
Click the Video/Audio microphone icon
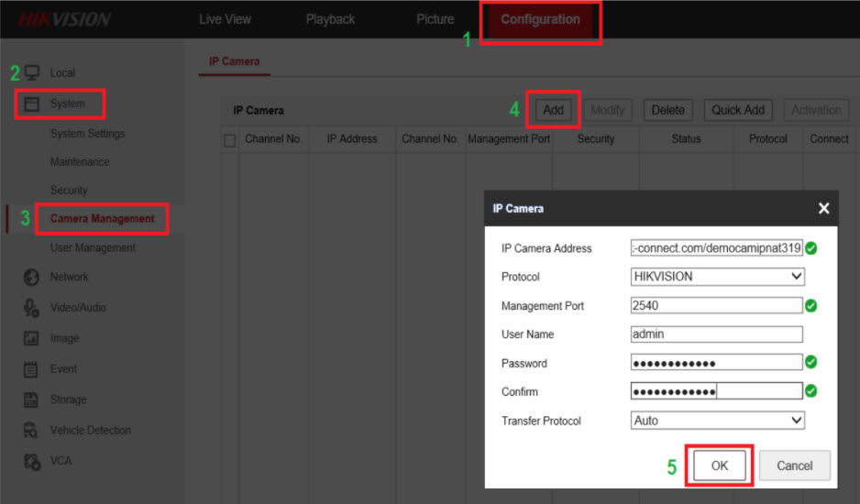[x=31, y=308]
